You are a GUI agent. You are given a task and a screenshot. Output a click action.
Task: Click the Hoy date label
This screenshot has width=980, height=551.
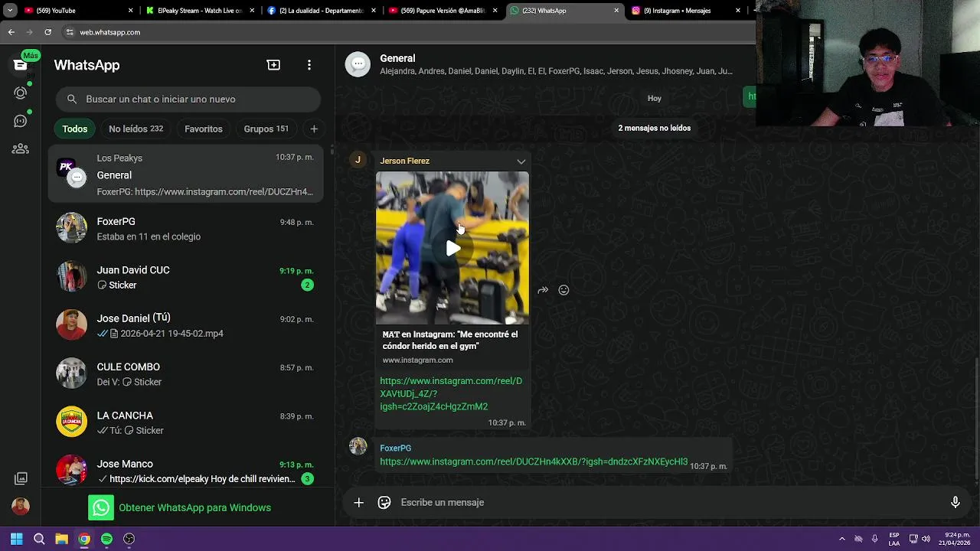(x=654, y=98)
